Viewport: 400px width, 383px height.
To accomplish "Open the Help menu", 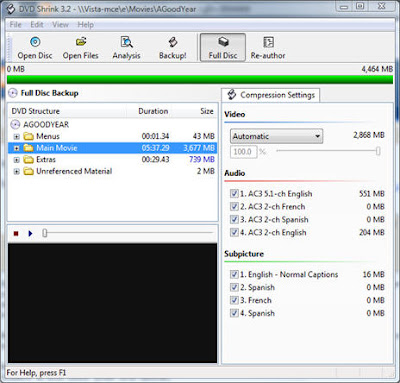I will [x=86, y=25].
